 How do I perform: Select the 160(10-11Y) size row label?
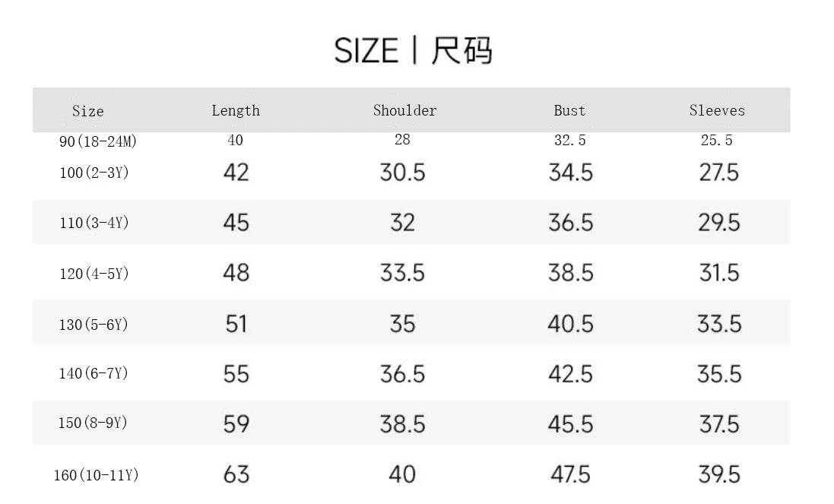pyautogui.click(x=96, y=476)
